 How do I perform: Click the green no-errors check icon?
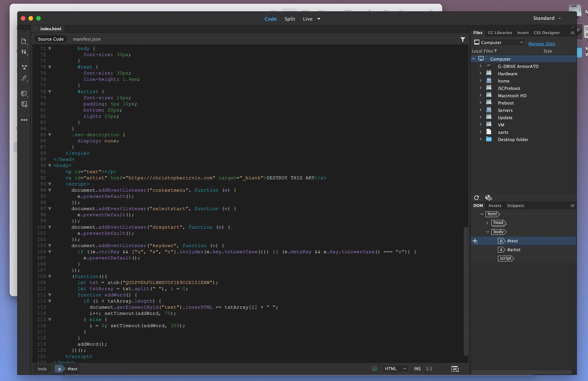pyautogui.click(x=374, y=369)
